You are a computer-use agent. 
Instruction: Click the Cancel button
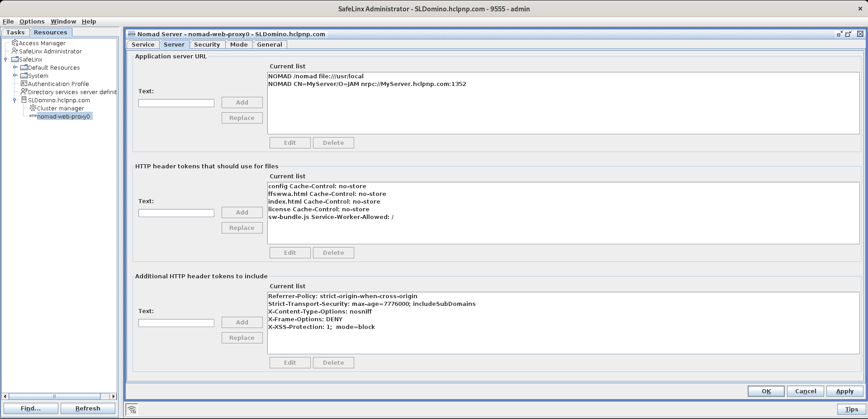[x=806, y=391]
